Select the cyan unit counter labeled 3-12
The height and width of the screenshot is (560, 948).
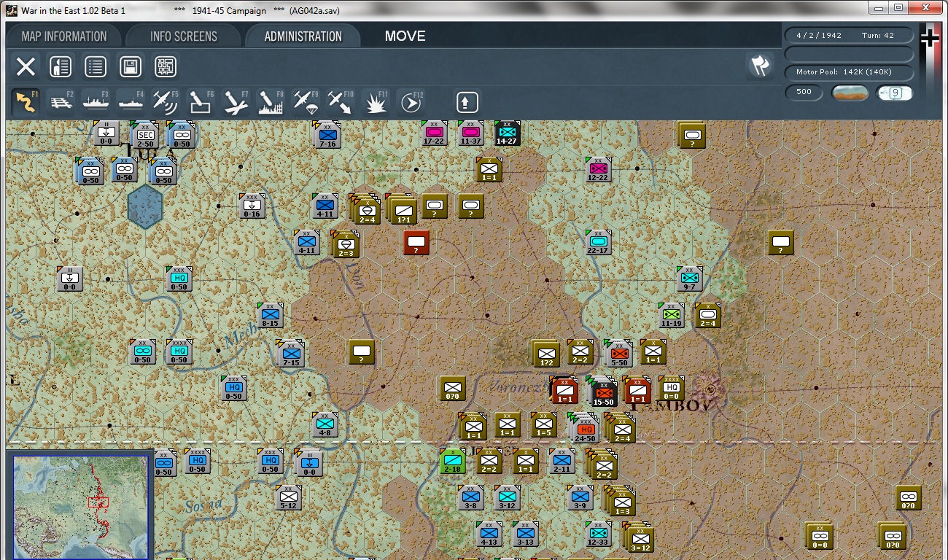click(508, 497)
